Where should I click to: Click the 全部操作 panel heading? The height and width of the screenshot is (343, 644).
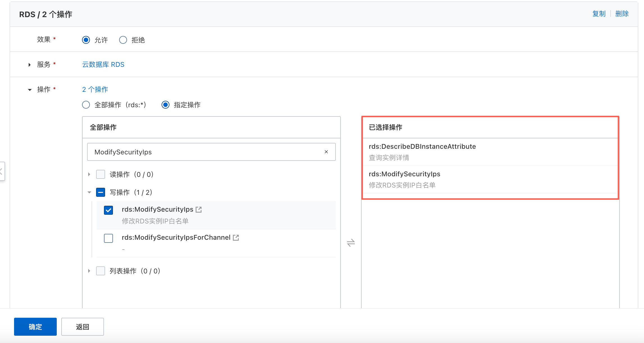tap(103, 127)
